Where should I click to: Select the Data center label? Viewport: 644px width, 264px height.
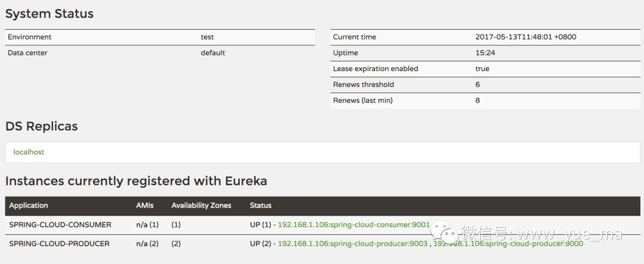pos(27,52)
